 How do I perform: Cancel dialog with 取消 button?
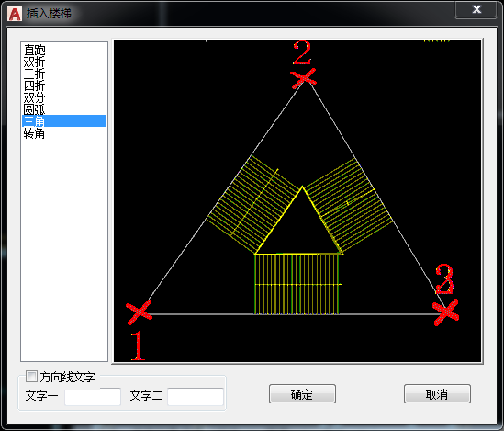click(x=437, y=393)
